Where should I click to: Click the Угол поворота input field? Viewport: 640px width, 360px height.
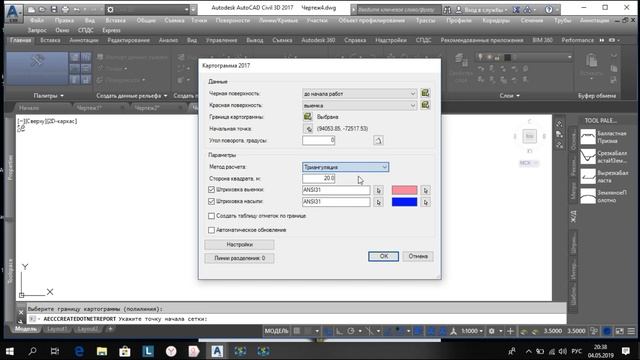tap(318, 140)
